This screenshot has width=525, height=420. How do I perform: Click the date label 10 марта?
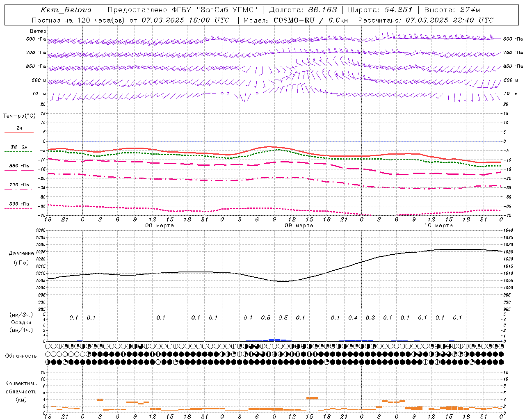coord(438,226)
